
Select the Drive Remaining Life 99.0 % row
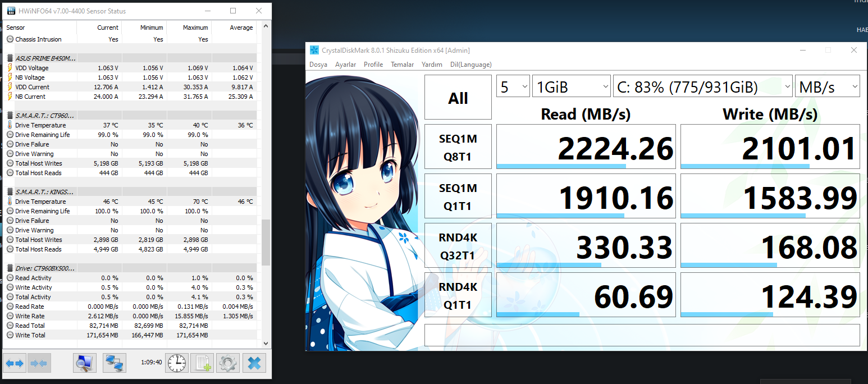pyautogui.click(x=130, y=135)
